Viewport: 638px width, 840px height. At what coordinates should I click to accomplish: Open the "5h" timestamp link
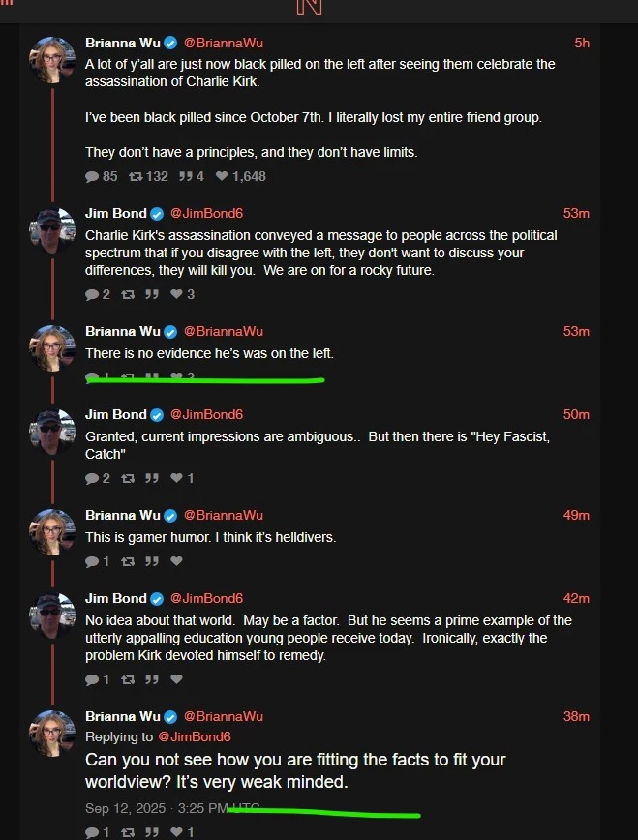tap(581, 43)
